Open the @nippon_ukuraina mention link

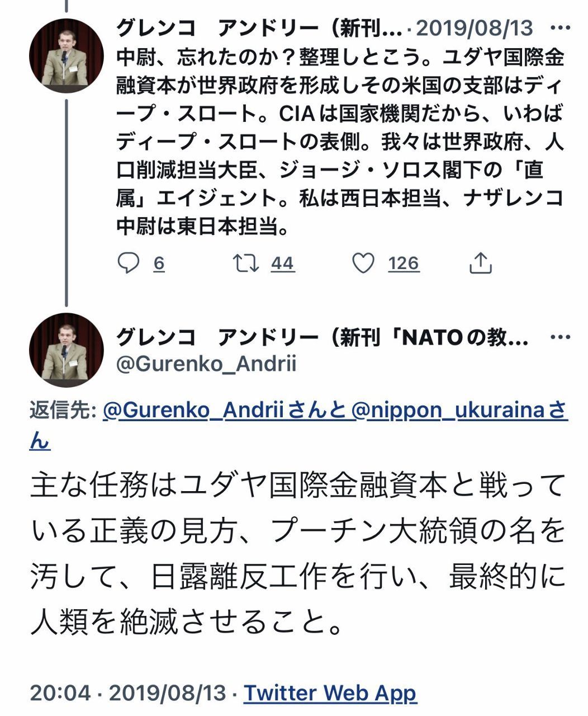pyautogui.click(x=448, y=411)
